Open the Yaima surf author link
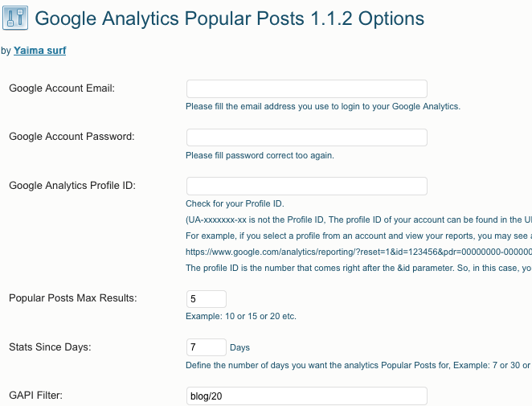The image size is (532, 406). (39, 50)
